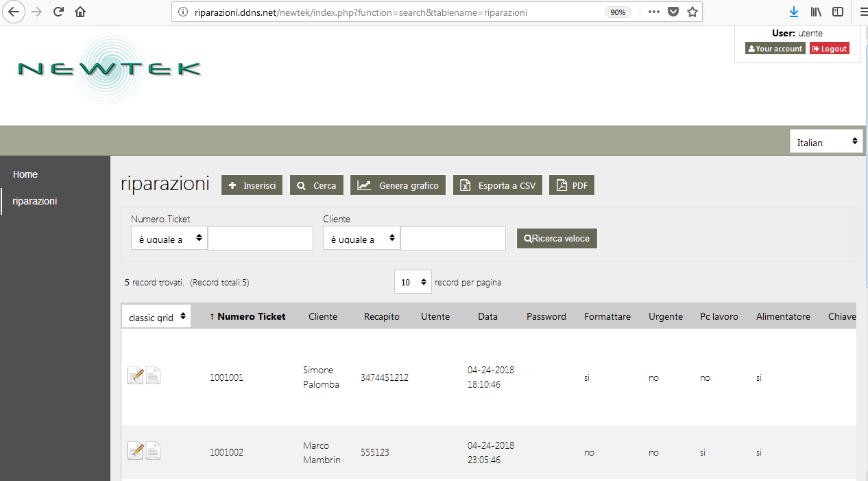The image size is (868, 481).
Task: Open Firefox downloads arrow icon
Action: [793, 12]
